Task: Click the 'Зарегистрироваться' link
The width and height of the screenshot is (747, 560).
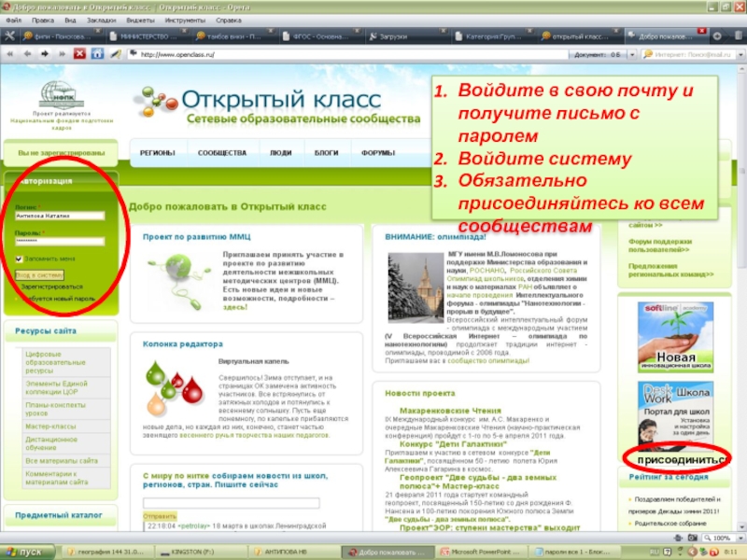Action: pos(52,287)
